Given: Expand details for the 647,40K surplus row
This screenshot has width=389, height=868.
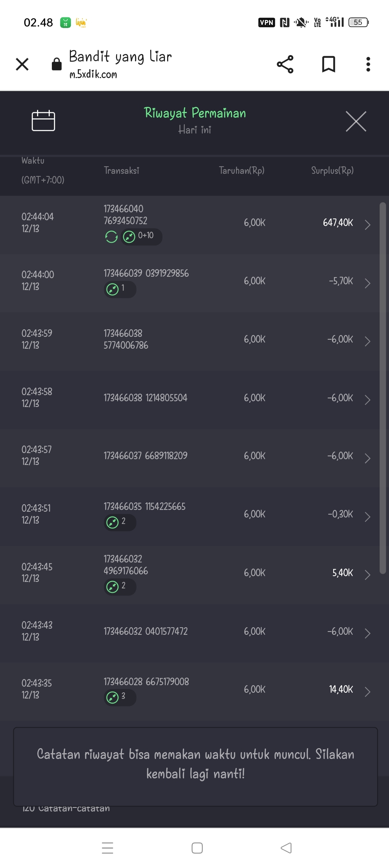Looking at the screenshot, I should pyautogui.click(x=367, y=225).
